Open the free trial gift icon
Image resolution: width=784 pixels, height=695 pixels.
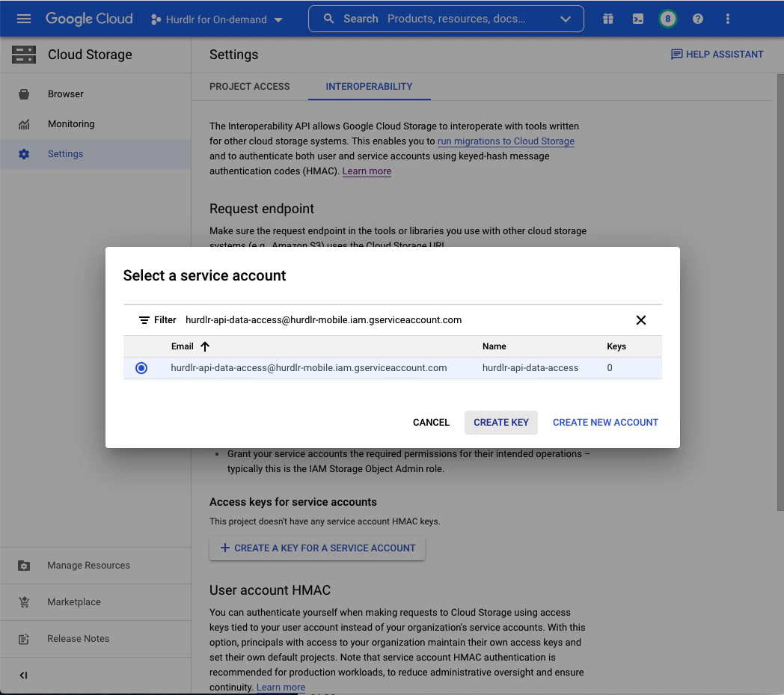[x=608, y=19]
